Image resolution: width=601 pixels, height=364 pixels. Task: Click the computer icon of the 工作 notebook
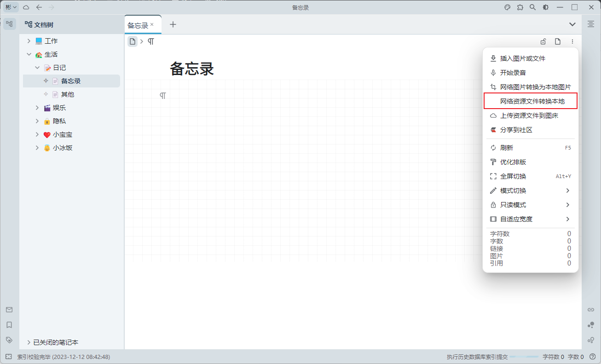(x=39, y=41)
